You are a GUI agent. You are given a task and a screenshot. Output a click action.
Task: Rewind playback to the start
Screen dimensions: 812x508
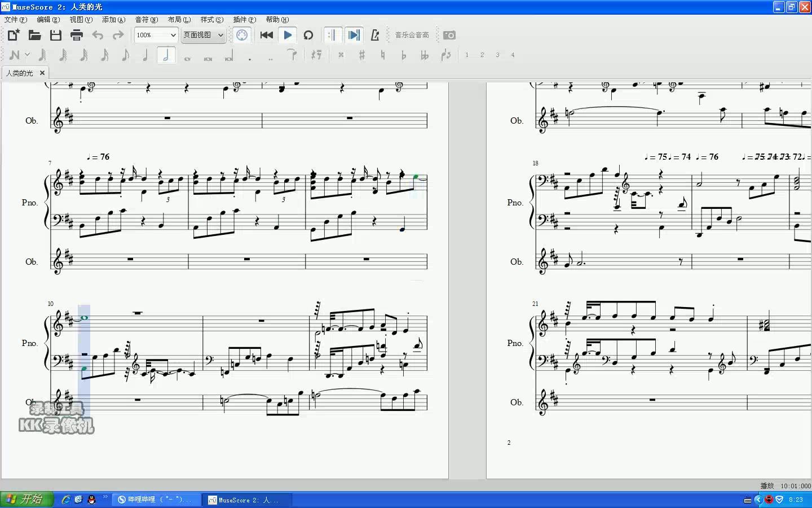pos(266,35)
